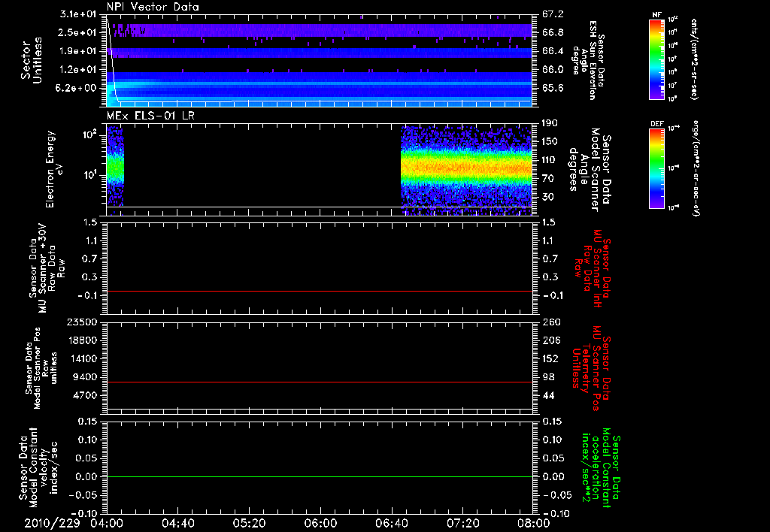Viewport: 770px width, 532px height.
Task: Click the "MEx ELS-01 LR" panel title
Action: coord(151,116)
